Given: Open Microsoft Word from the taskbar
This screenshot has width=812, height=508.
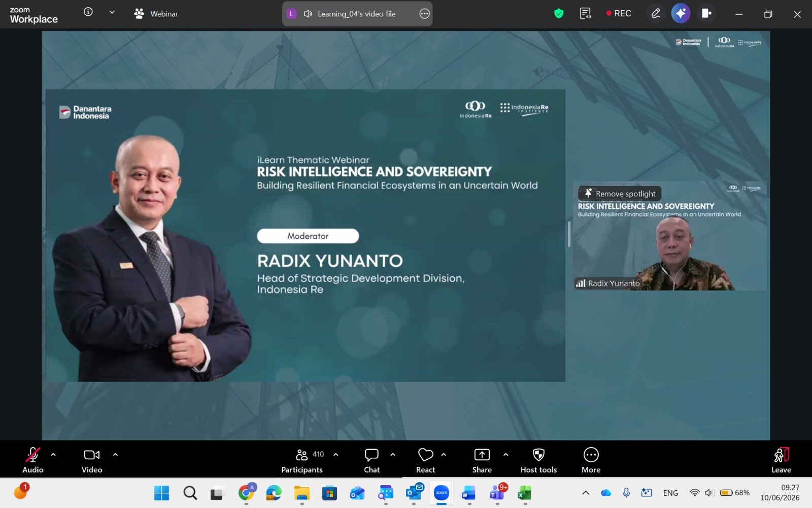Looking at the screenshot, I should click(469, 493).
